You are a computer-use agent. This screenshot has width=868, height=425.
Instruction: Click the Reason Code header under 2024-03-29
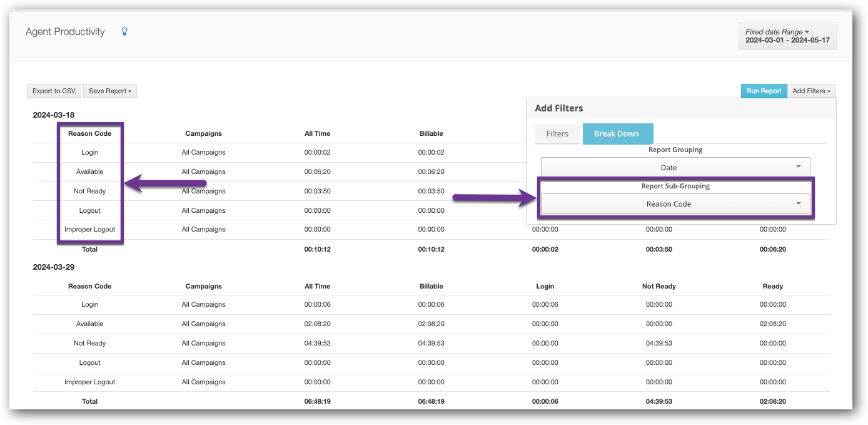tap(89, 286)
